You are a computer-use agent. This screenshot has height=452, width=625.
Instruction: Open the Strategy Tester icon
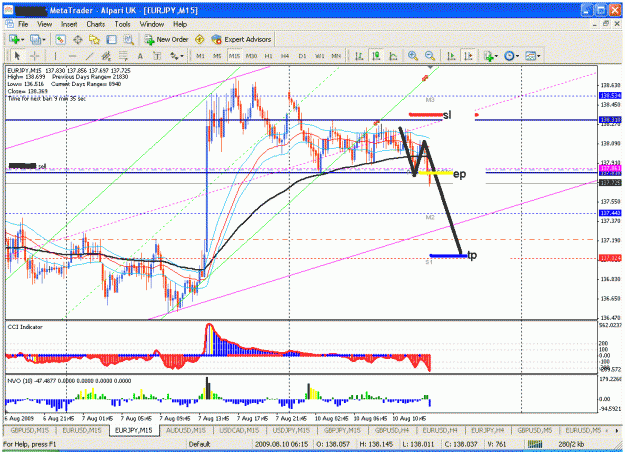[128, 39]
